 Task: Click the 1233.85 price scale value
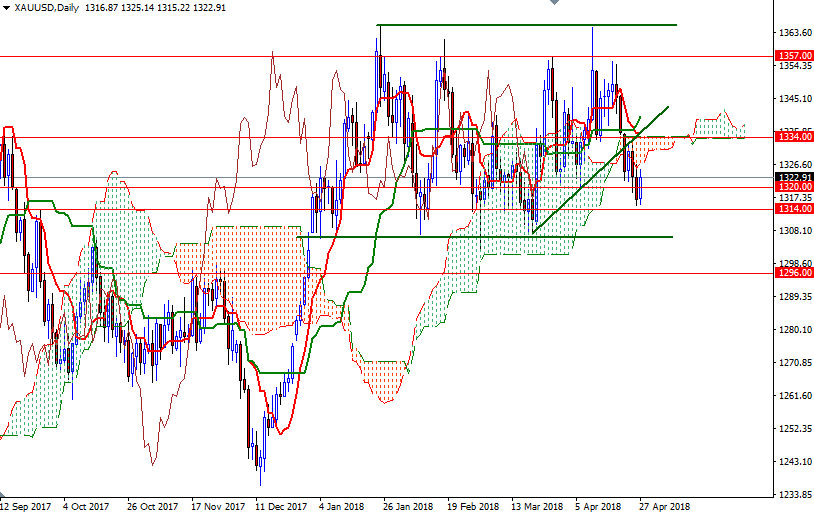click(x=795, y=494)
